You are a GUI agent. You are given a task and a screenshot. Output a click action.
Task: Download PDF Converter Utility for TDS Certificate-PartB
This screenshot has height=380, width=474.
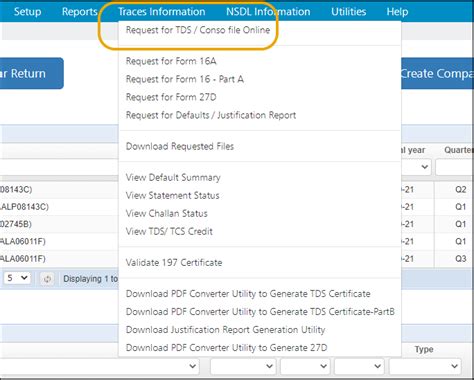point(260,312)
